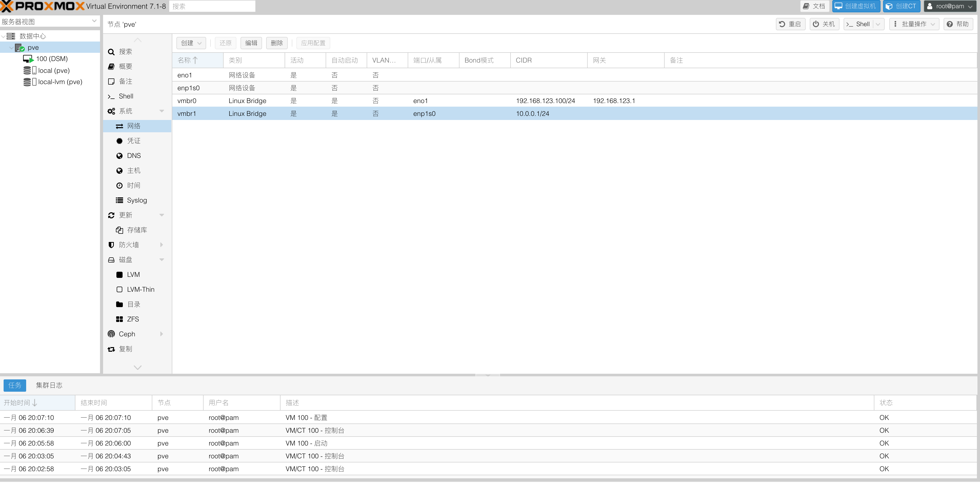Open Syslog list icon entry
980x485 pixels.
click(x=119, y=200)
